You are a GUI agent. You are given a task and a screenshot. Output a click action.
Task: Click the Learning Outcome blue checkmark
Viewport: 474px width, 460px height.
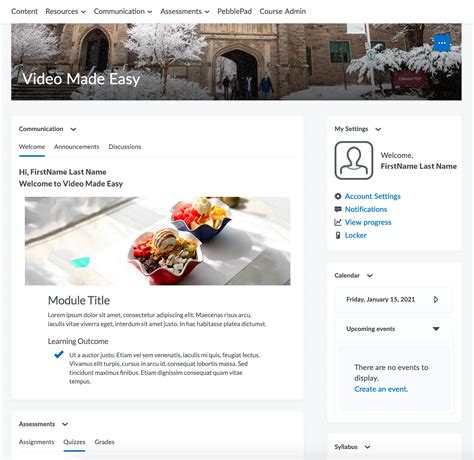[59, 354]
